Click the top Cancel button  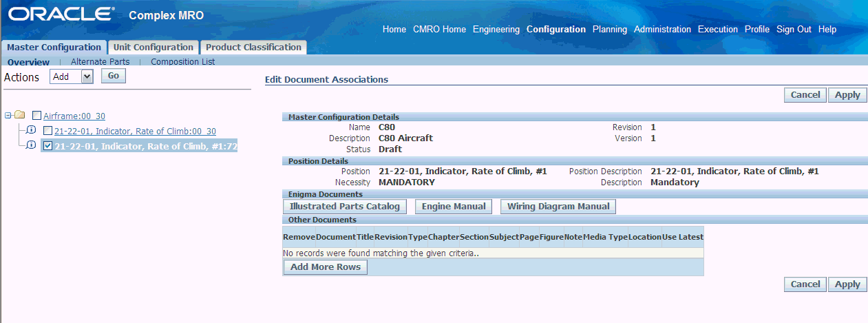click(805, 95)
